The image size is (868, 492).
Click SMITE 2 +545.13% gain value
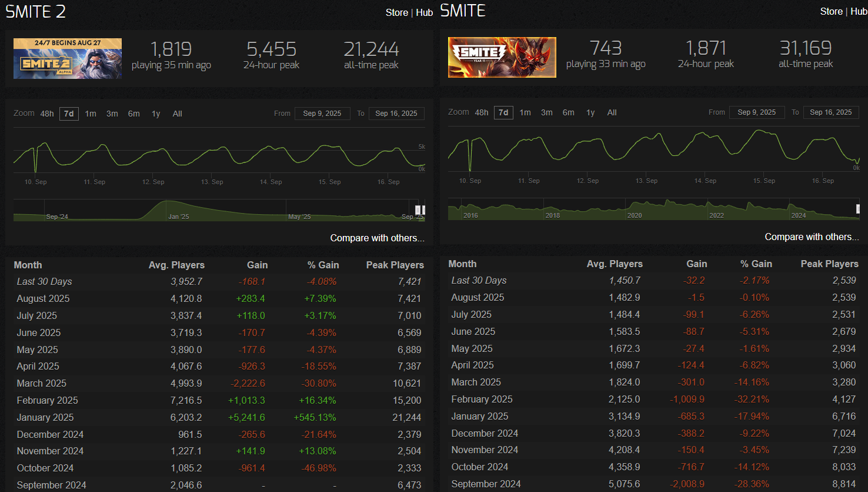(315, 417)
